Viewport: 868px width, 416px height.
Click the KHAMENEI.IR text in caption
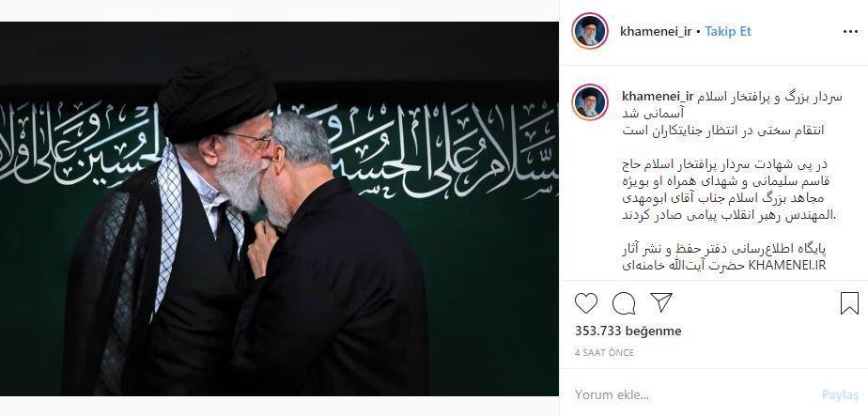click(x=787, y=266)
